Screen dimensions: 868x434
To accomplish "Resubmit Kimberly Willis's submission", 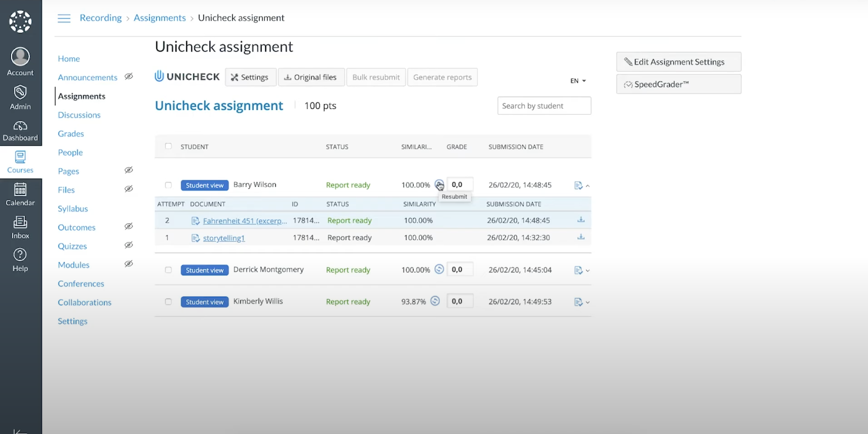I will (435, 301).
